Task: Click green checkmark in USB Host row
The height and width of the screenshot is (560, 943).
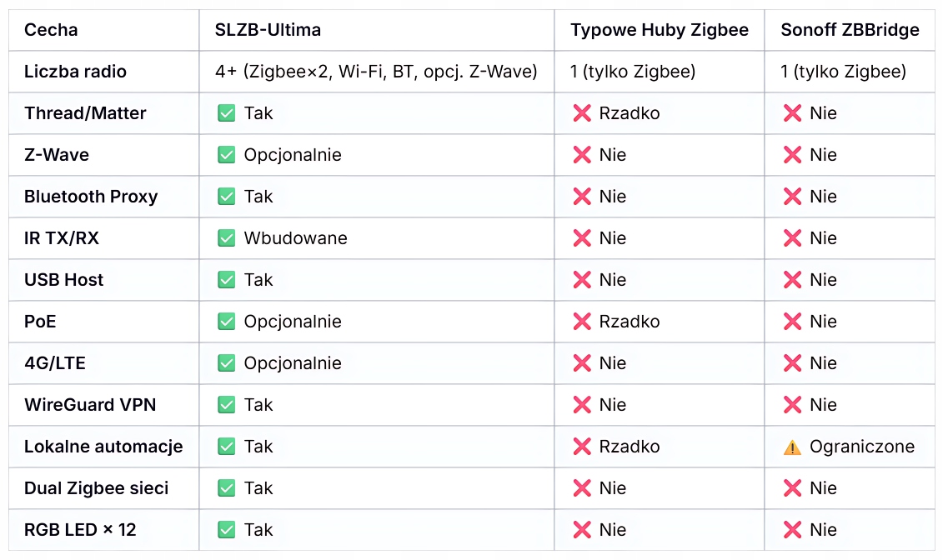Action: (226, 280)
